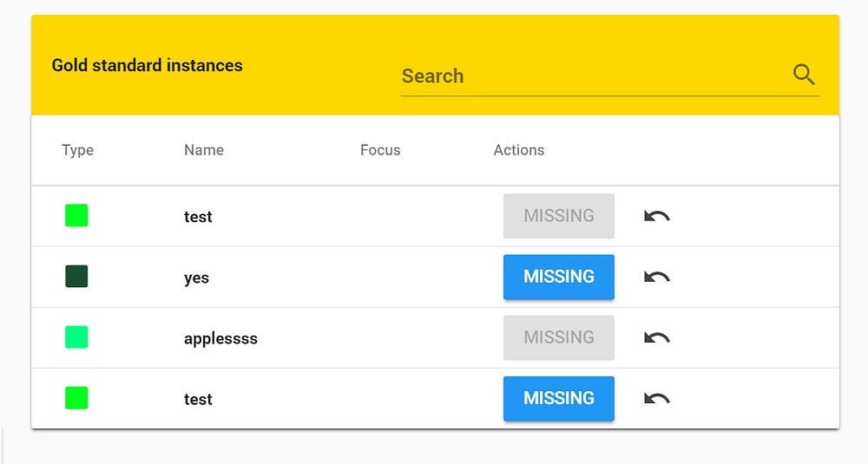Click the dark green swatch beside yes
Image resolution: width=868 pixels, height=464 pixels.
click(x=76, y=277)
